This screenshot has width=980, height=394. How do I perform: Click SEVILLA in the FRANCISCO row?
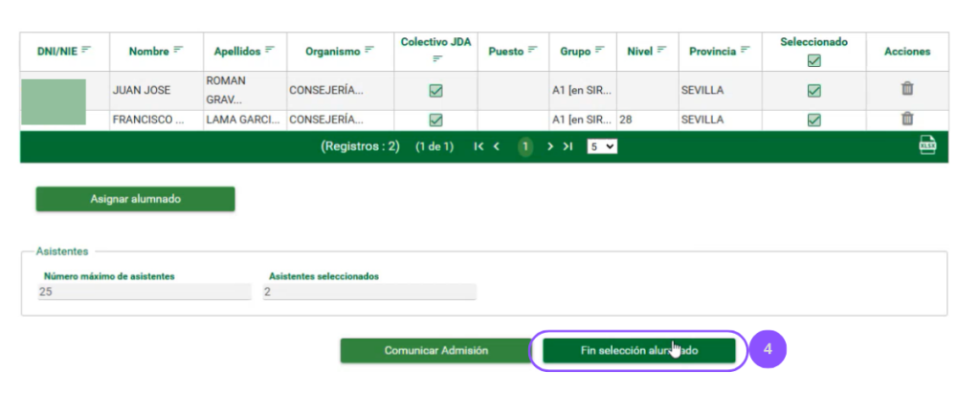702,120
